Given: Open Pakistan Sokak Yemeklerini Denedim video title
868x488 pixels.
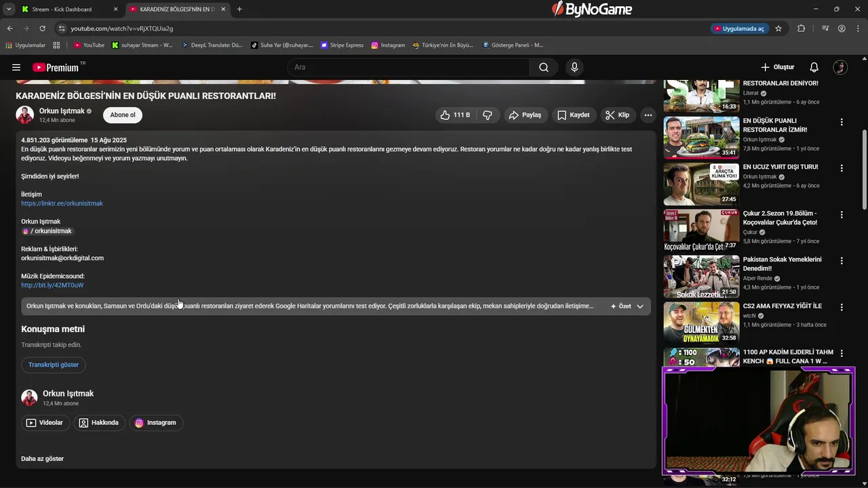Looking at the screenshot, I should [x=782, y=264].
